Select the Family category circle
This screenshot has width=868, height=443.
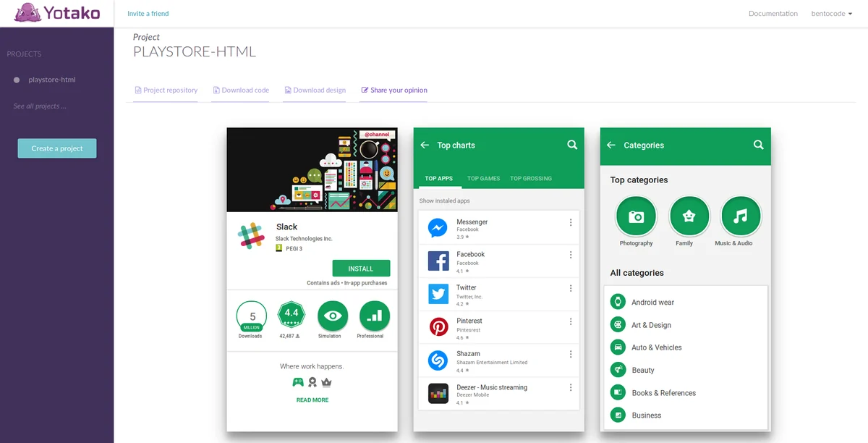[x=689, y=216]
